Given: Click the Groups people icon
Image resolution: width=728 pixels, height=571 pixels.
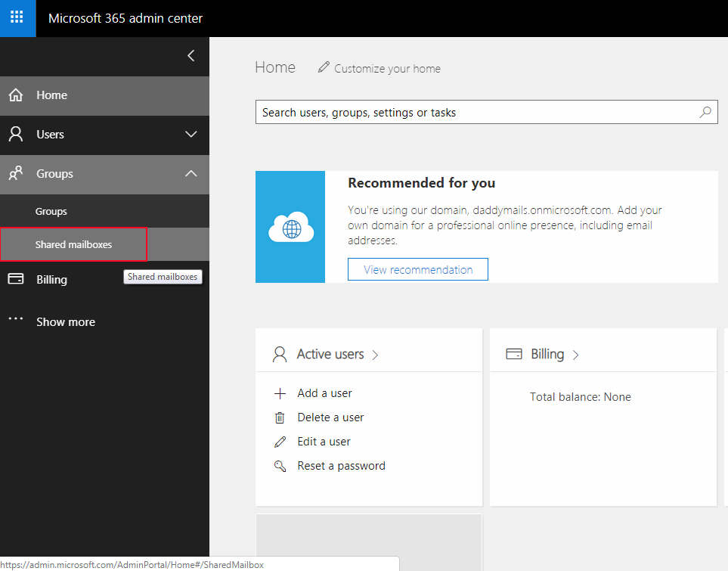Looking at the screenshot, I should tap(16, 173).
